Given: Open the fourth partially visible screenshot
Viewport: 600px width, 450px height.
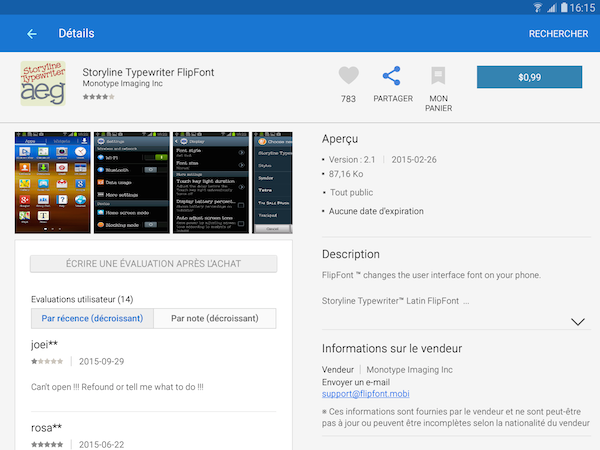Looking at the screenshot, I should point(272,183).
